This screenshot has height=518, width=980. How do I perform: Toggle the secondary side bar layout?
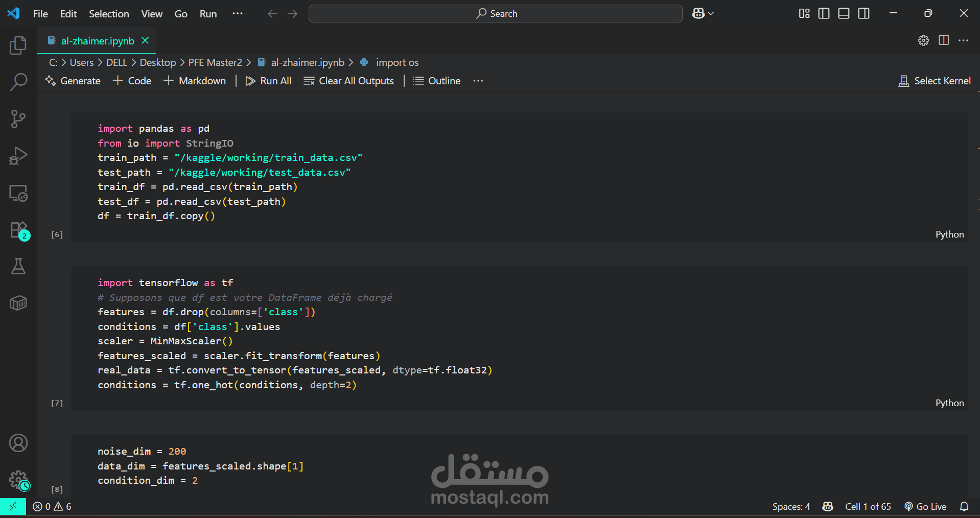[864, 14]
